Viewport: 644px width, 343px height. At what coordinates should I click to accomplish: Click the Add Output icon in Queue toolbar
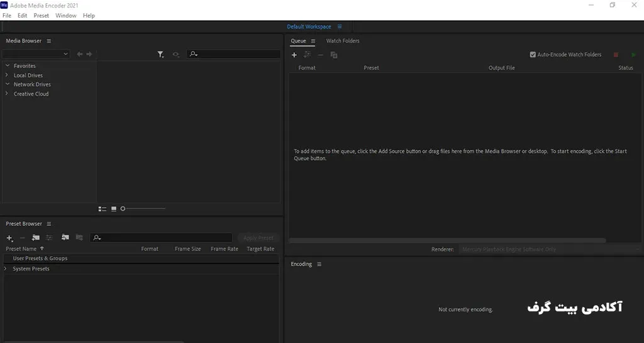tap(307, 55)
